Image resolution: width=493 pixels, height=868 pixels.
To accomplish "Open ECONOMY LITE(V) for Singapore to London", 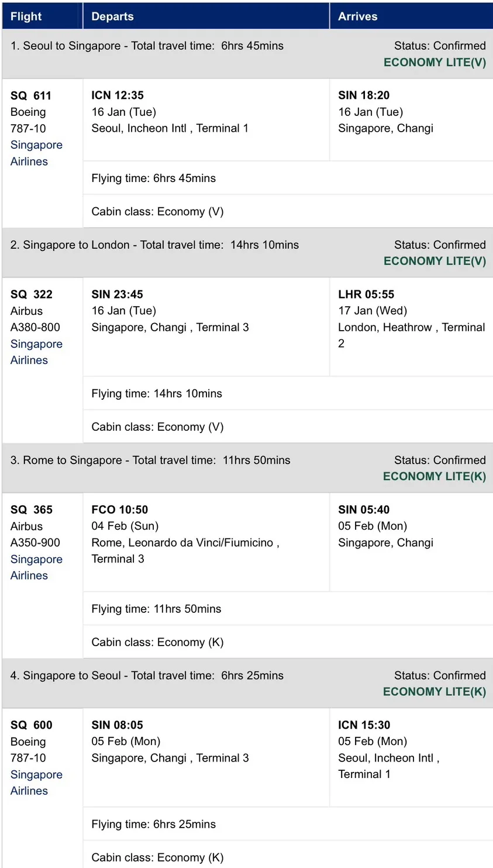I will (x=435, y=261).
